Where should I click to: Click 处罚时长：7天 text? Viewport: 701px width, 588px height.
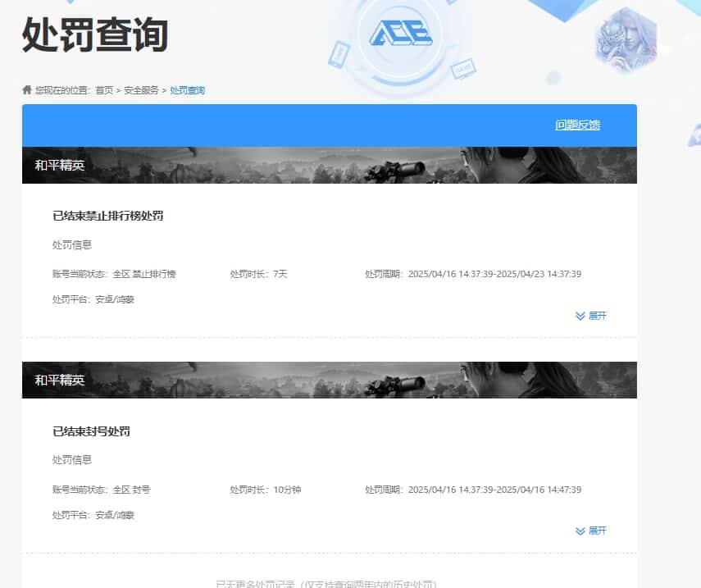point(258,274)
